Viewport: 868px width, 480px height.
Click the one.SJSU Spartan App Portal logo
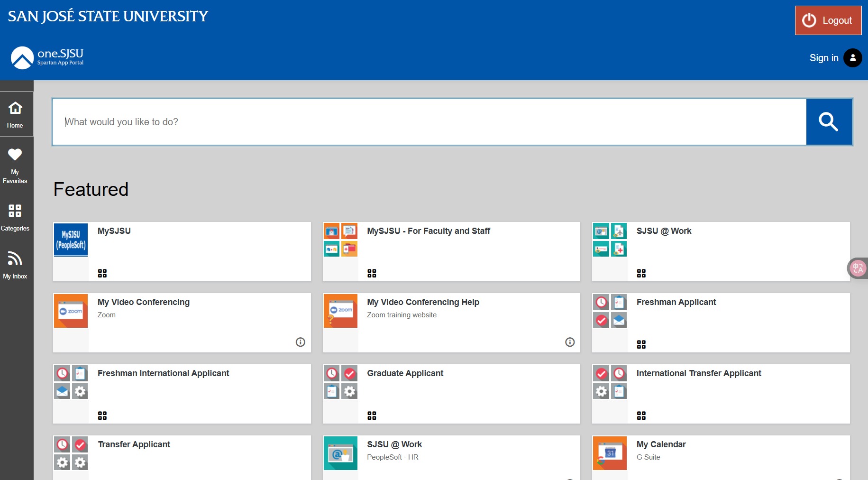click(x=47, y=58)
